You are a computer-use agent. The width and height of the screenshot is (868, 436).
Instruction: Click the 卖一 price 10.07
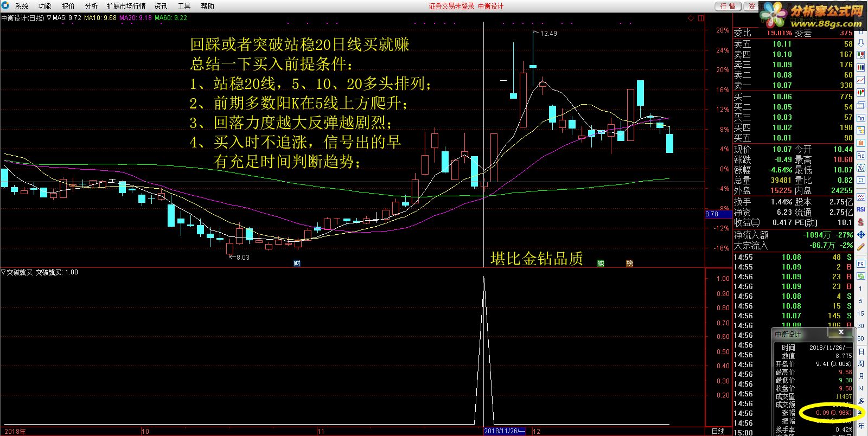tap(782, 85)
